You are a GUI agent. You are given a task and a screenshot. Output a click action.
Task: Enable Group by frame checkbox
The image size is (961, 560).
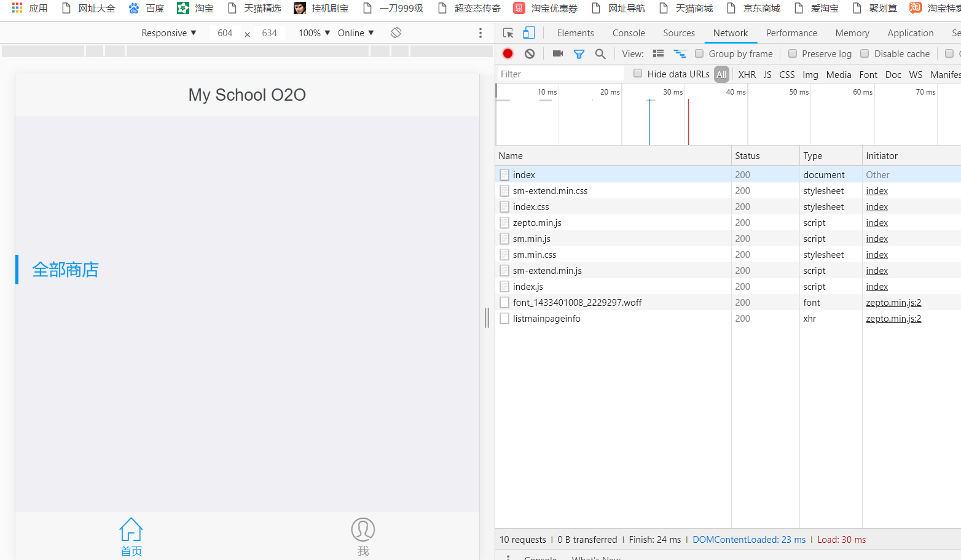point(699,53)
